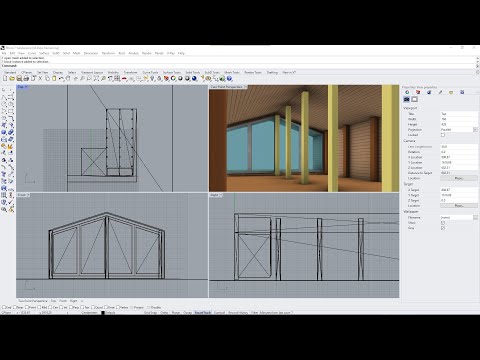Toggle SmartTrack in status bar

click(203, 313)
